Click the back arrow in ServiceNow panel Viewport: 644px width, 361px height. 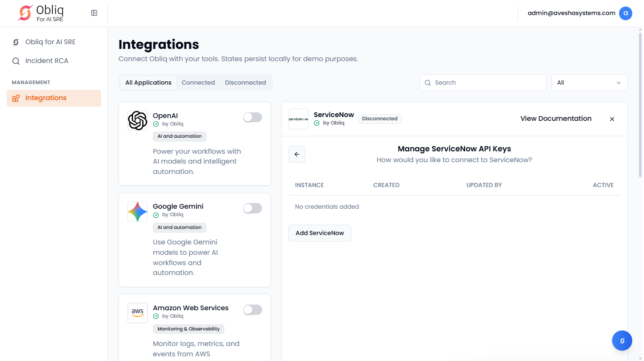(x=297, y=154)
